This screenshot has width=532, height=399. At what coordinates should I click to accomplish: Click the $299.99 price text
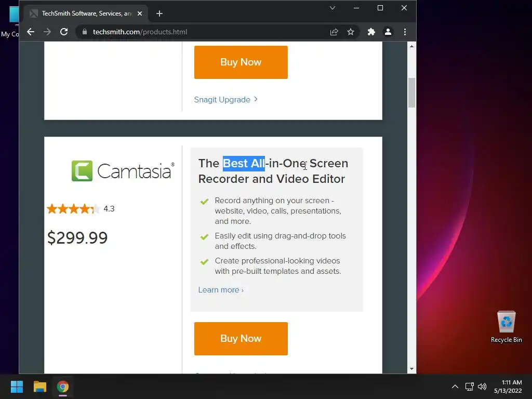click(77, 237)
